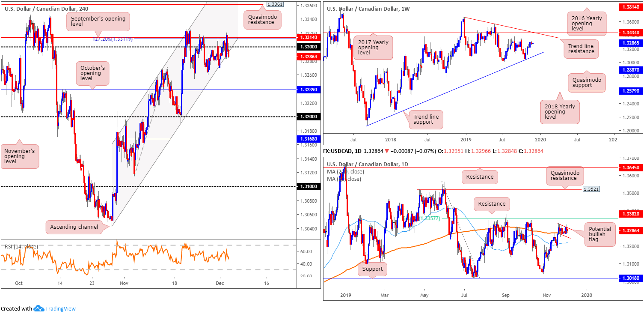Viewport: 644px width, 314px height.
Task: Select the 1.33820 red price label
Action: [630, 213]
